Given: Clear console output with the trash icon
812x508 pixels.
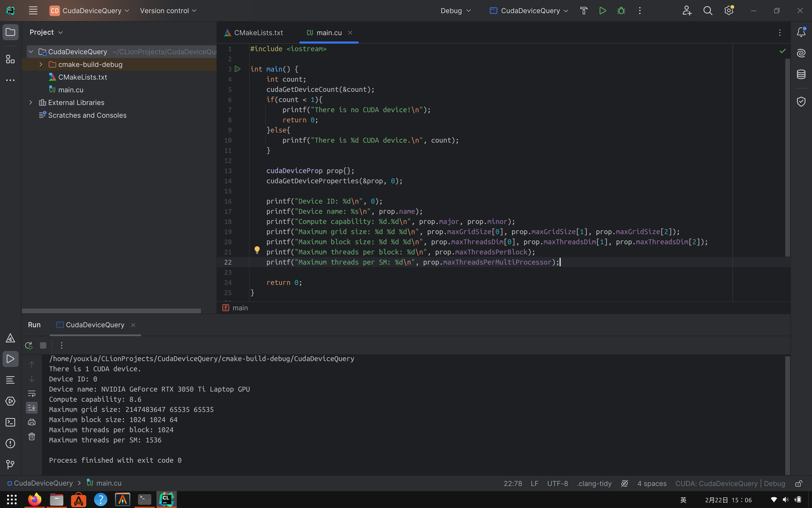Looking at the screenshot, I should click(32, 436).
